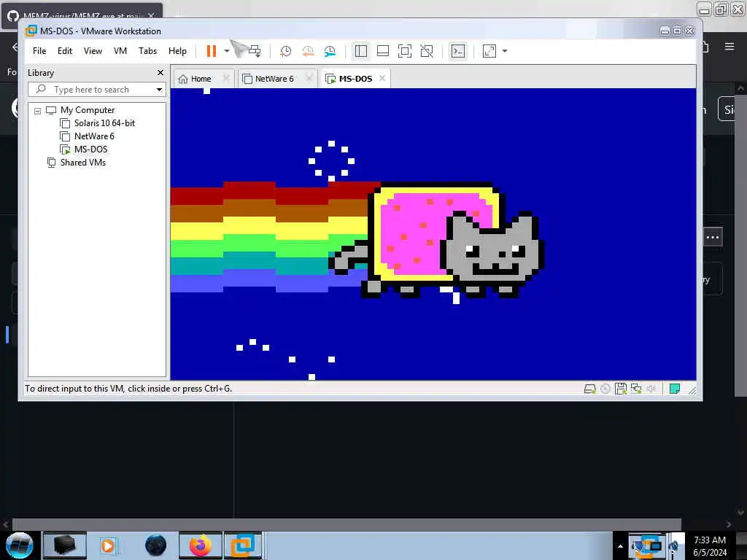The image size is (747, 560).
Task: Collapse the My Computer tree node
Action: 37,111
